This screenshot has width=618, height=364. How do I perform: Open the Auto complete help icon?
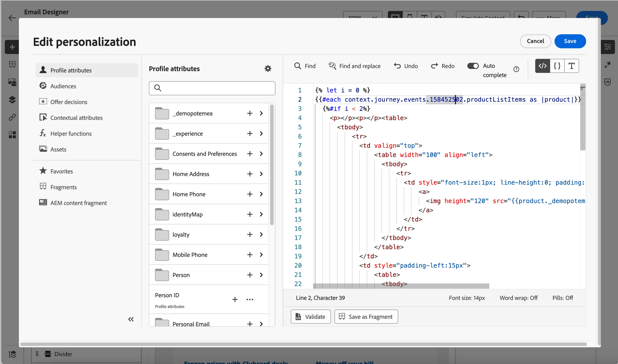(516, 69)
